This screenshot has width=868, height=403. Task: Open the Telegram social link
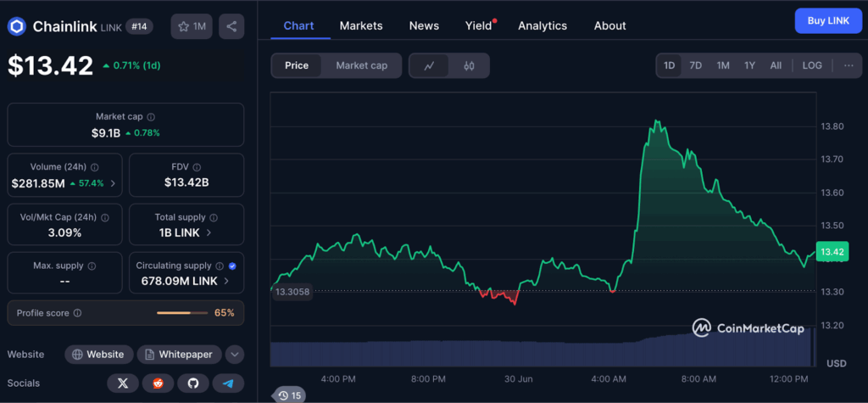[228, 383]
